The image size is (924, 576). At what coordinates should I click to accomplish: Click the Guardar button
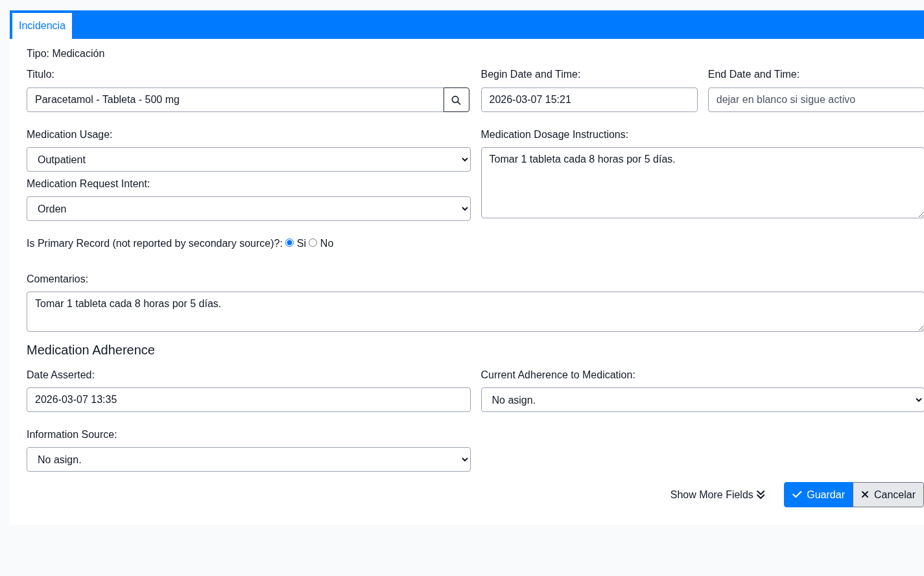click(x=818, y=494)
